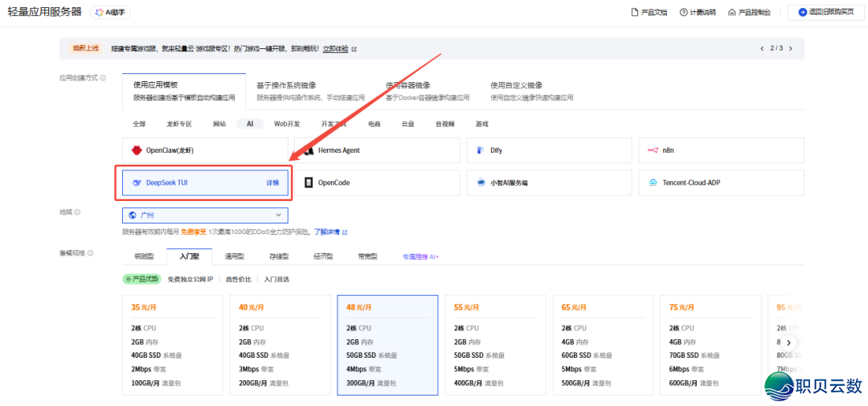Select the 40元/月 plan card
868x406 pixels.
tap(280, 345)
